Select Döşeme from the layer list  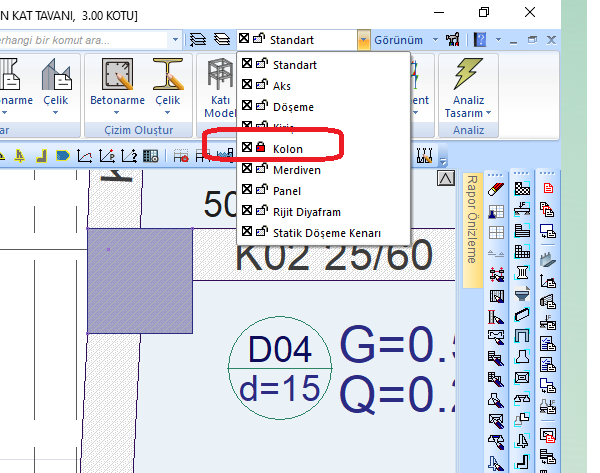(293, 107)
